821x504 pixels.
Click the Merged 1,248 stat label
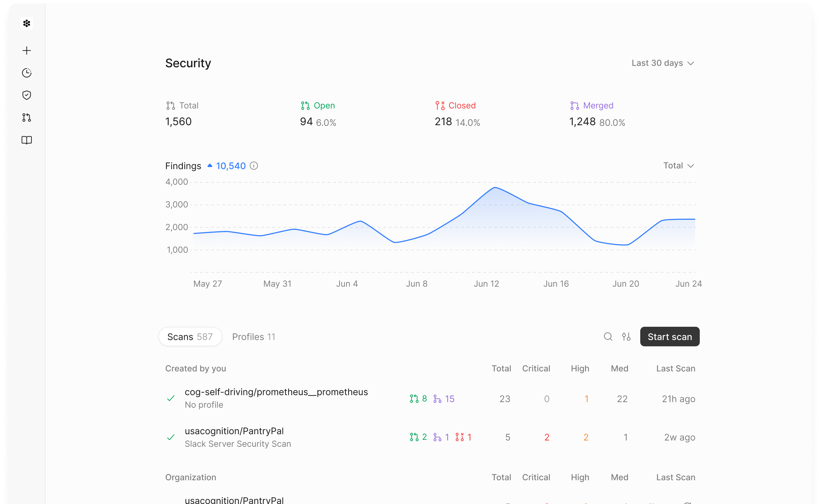click(x=598, y=105)
